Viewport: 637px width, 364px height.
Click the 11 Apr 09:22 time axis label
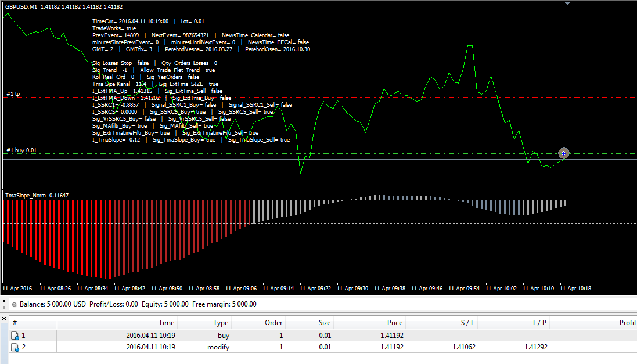[315, 289]
